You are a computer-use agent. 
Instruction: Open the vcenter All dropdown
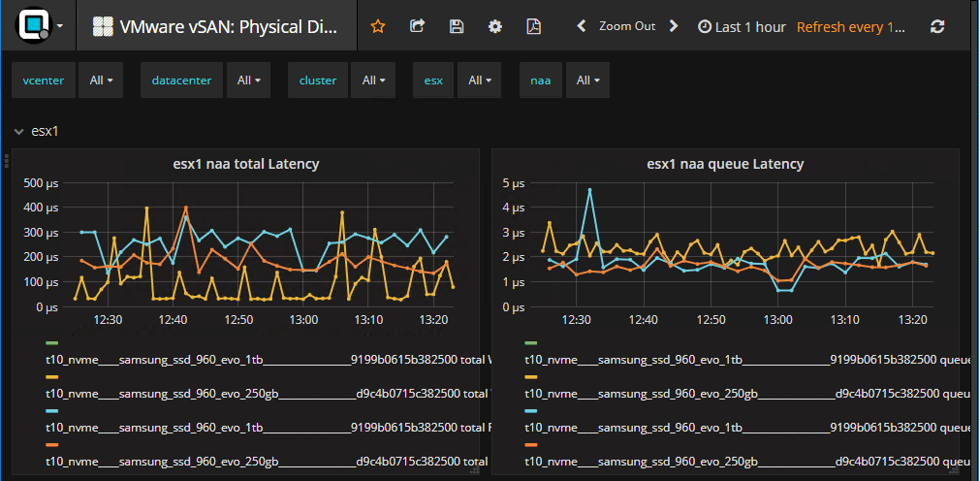(x=101, y=80)
